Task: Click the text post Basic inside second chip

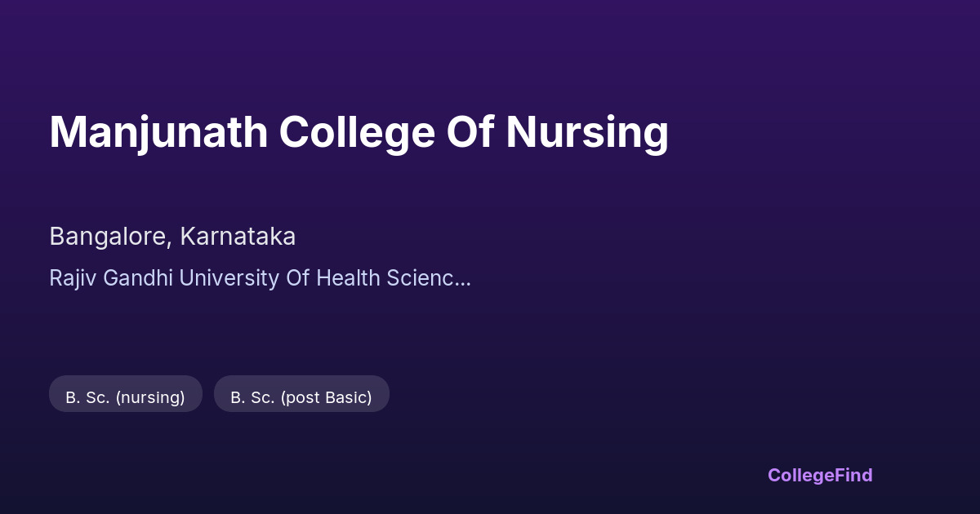Action: 326,397
